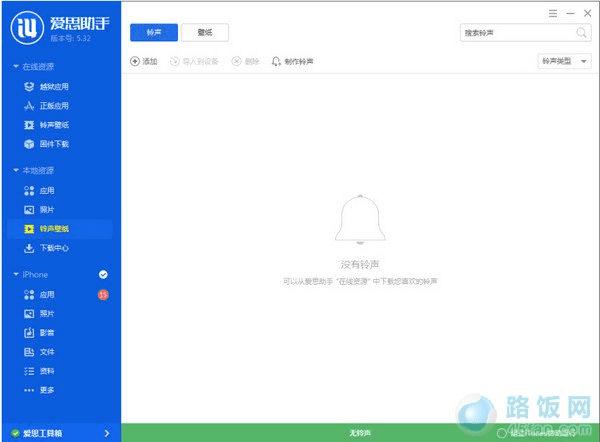Open iPhone 照片 section
The height and width of the screenshot is (442, 600).
pos(39,314)
